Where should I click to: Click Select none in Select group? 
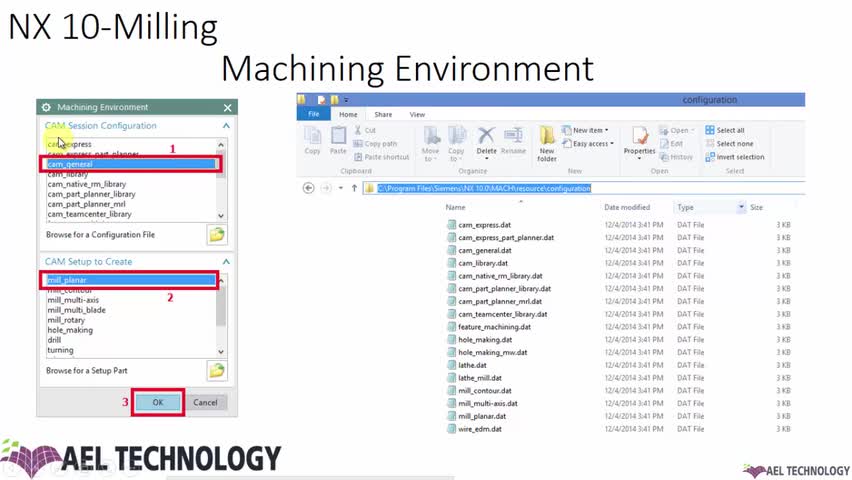729,144
